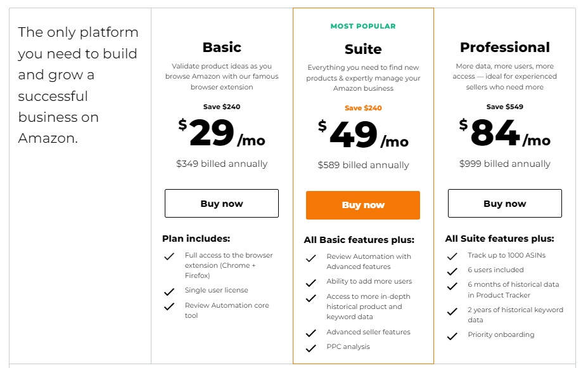Click checkmark next to PPC analysis
This screenshot has height=368, width=588.
click(310, 348)
